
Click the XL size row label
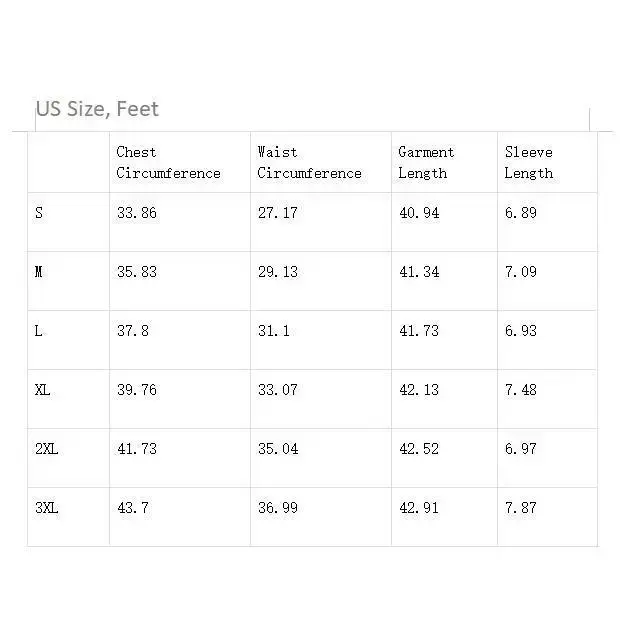click(x=42, y=390)
